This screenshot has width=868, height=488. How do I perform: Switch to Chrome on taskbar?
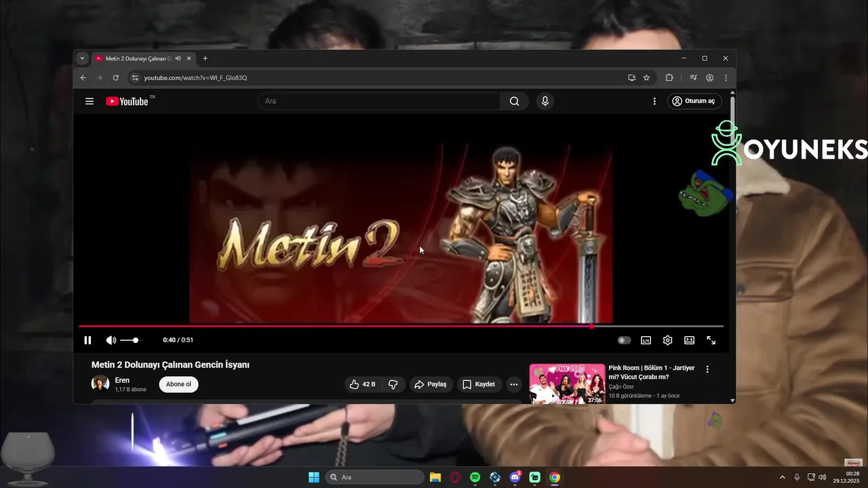pos(555,477)
